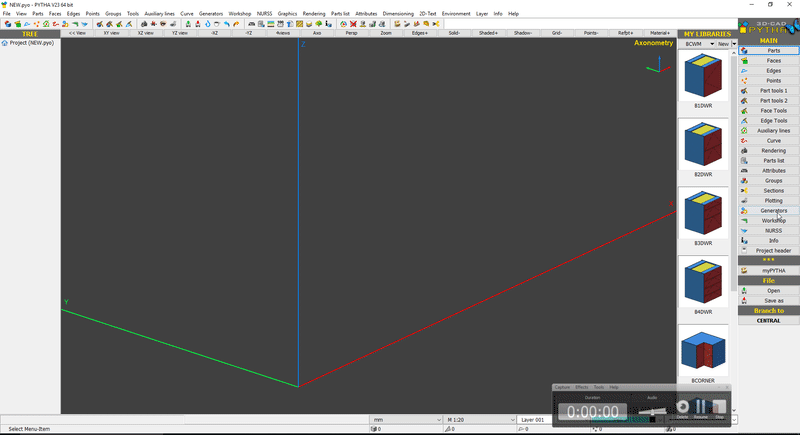Click the XY view button

point(111,33)
